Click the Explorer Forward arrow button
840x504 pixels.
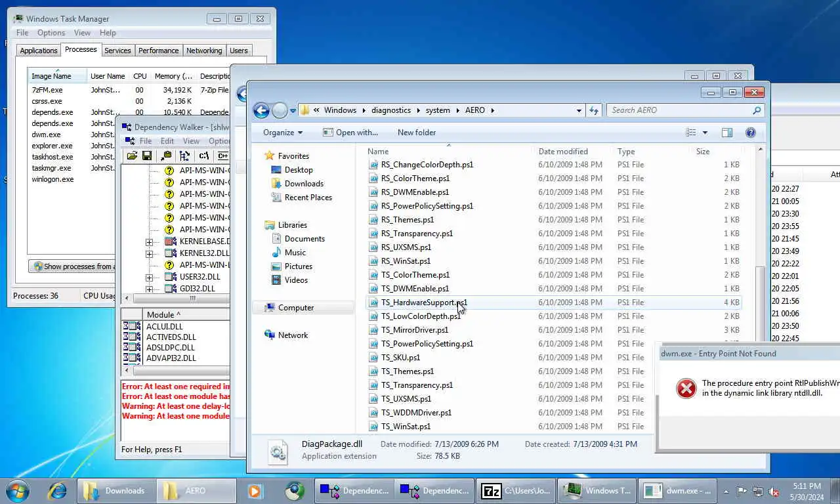(x=280, y=110)
